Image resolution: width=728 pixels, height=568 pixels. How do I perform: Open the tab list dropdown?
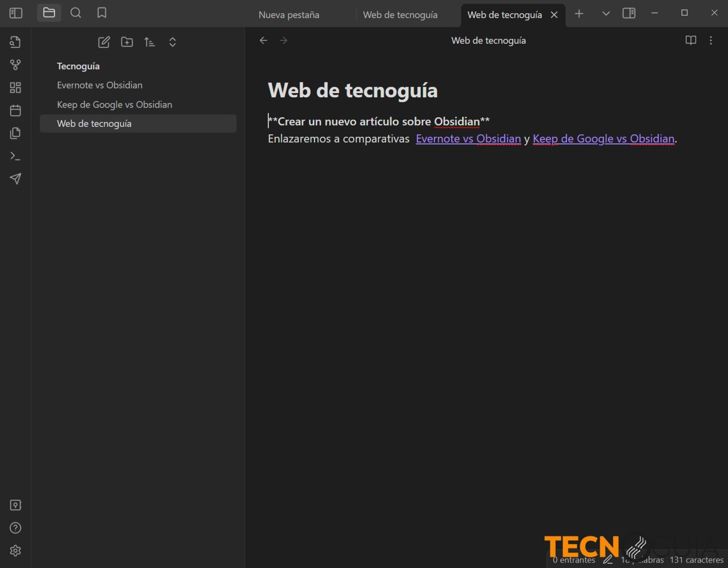(x=605, y=14)
